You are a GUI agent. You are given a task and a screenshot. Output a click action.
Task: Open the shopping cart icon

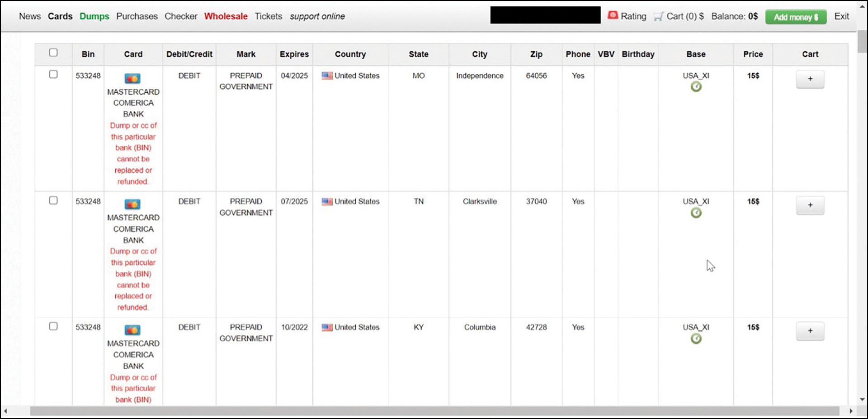pos(659,17)
